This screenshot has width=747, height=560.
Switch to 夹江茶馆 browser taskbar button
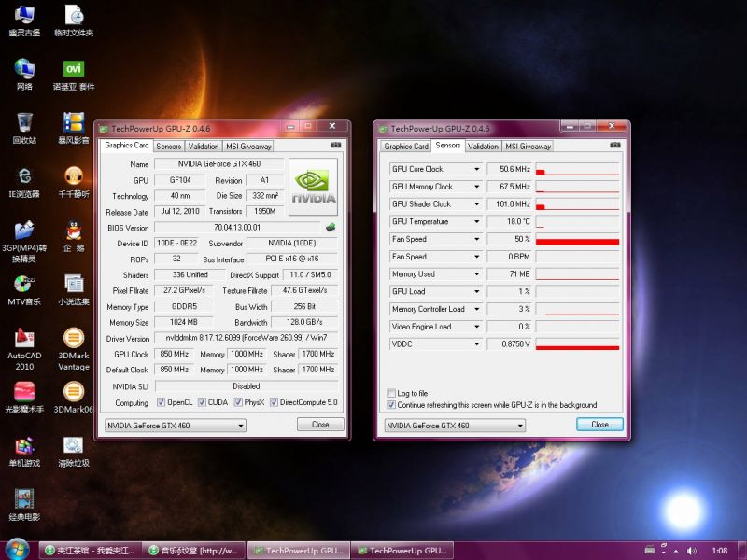pyautogui.click(x=90, y=551)
